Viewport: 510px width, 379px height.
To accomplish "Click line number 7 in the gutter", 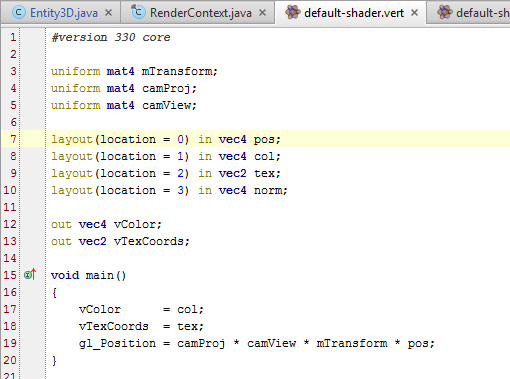I will tap(13, 139).
